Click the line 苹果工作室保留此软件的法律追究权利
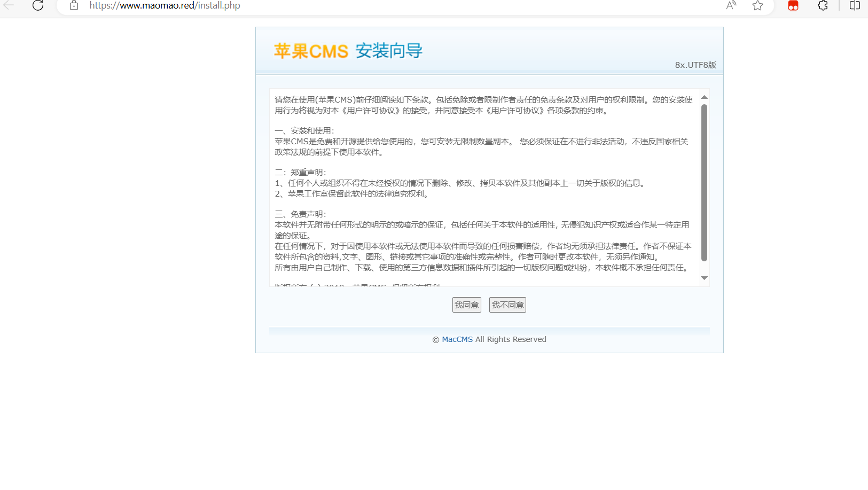 tap(353, 193)
